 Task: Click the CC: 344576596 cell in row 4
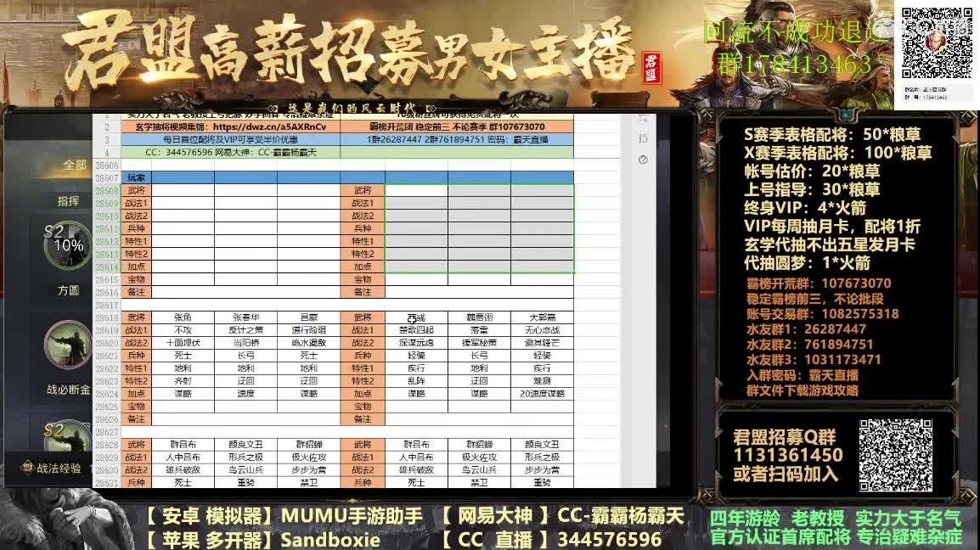(x=231, y=153)
